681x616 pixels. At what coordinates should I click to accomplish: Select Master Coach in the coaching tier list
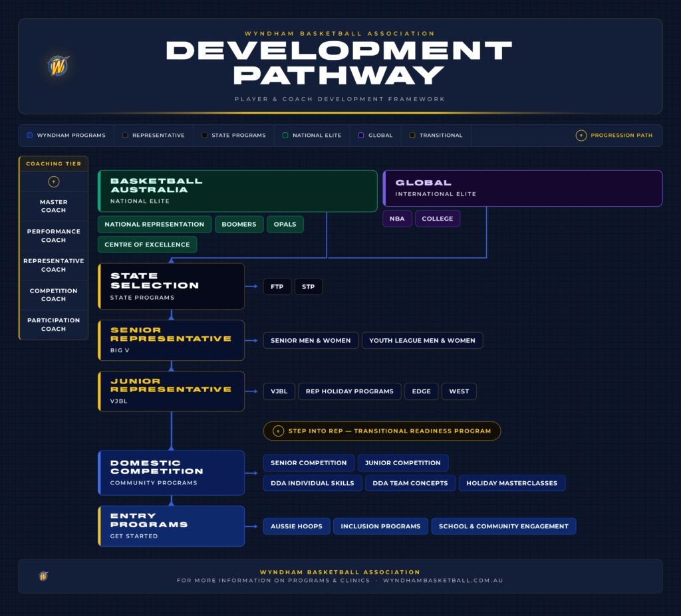click(53, 206)
